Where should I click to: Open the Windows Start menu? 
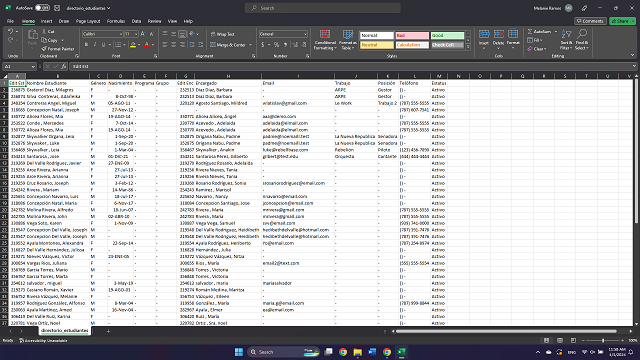pyautogui.click(x=239, y=352)
